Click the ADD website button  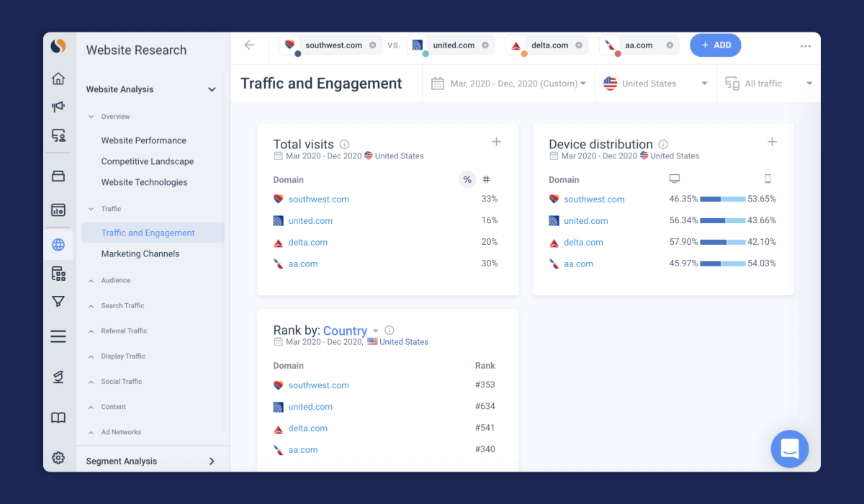tap(715, 45)
